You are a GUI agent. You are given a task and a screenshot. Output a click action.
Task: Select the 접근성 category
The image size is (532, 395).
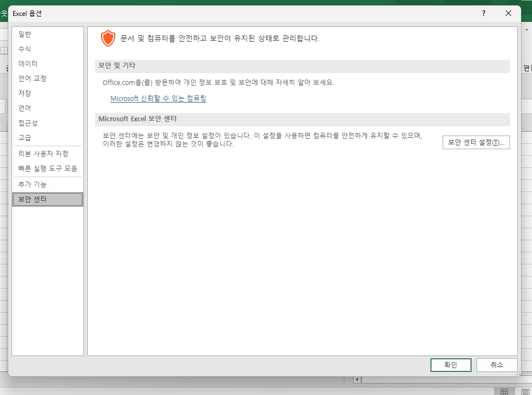coord(48,123)
